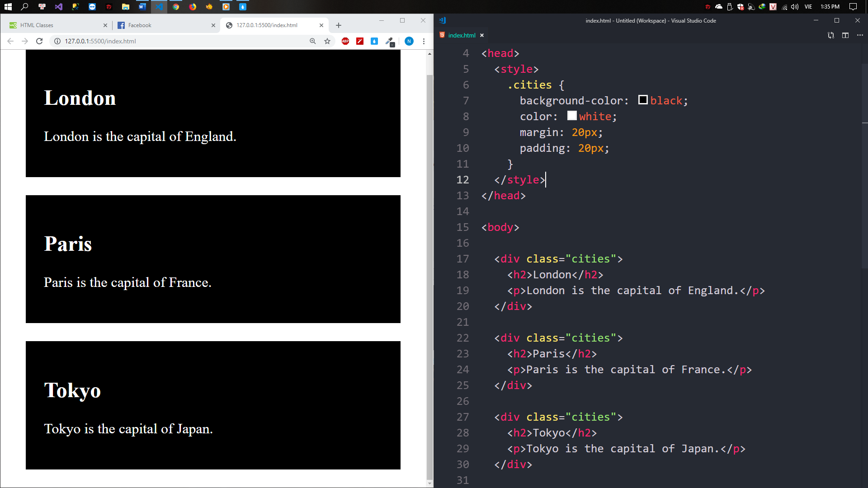868x488 pixels.
Task: Open Windows notification center in the taskbar
Action: tap(853, 7)
